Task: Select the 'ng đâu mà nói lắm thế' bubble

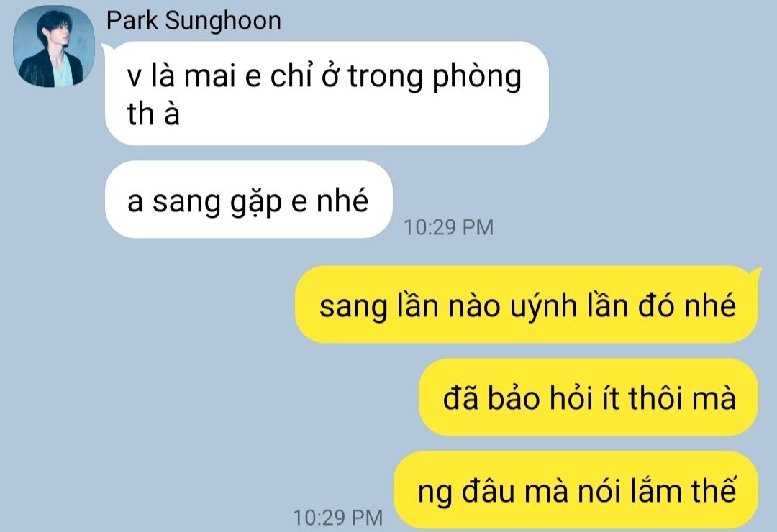Action: pyautogui.click(x=576, y=490)
